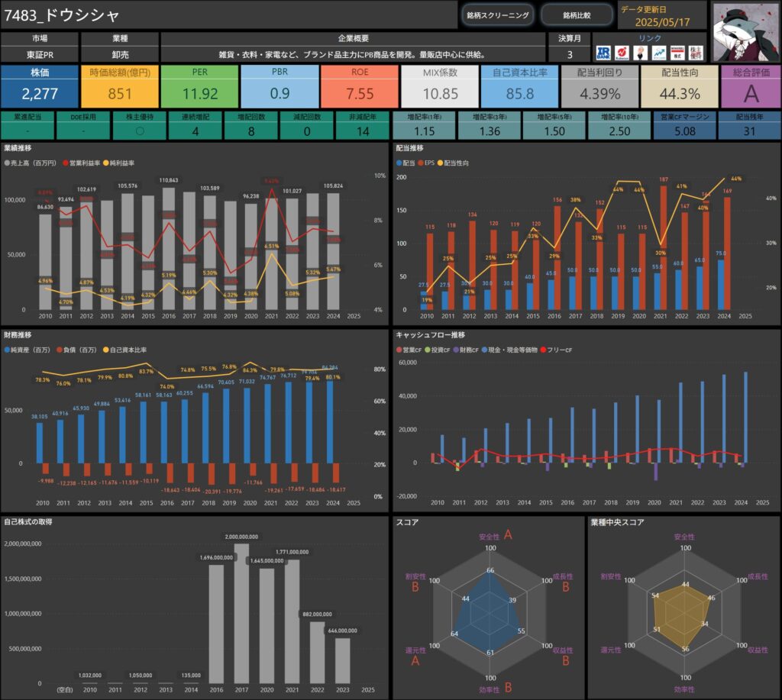The image size is (782, 700).
Task: Click the 2,000,000,000 bar in 自己株式の取得 chart
Action: tap(241, 613)
